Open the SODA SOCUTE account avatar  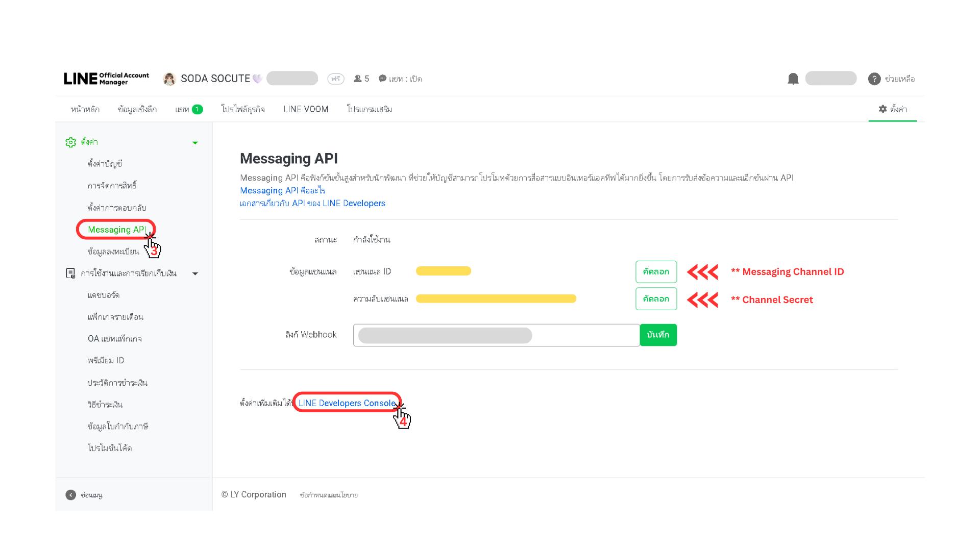(169, 79)
